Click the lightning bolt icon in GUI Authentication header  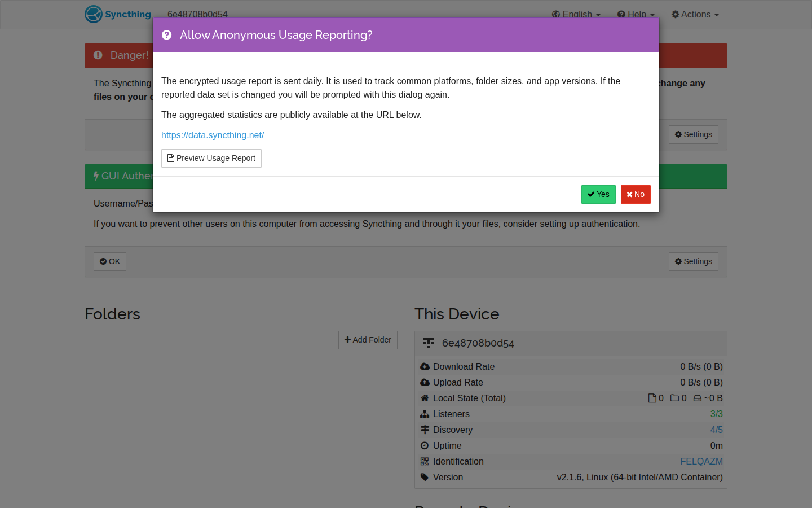[x=96, y=176]
